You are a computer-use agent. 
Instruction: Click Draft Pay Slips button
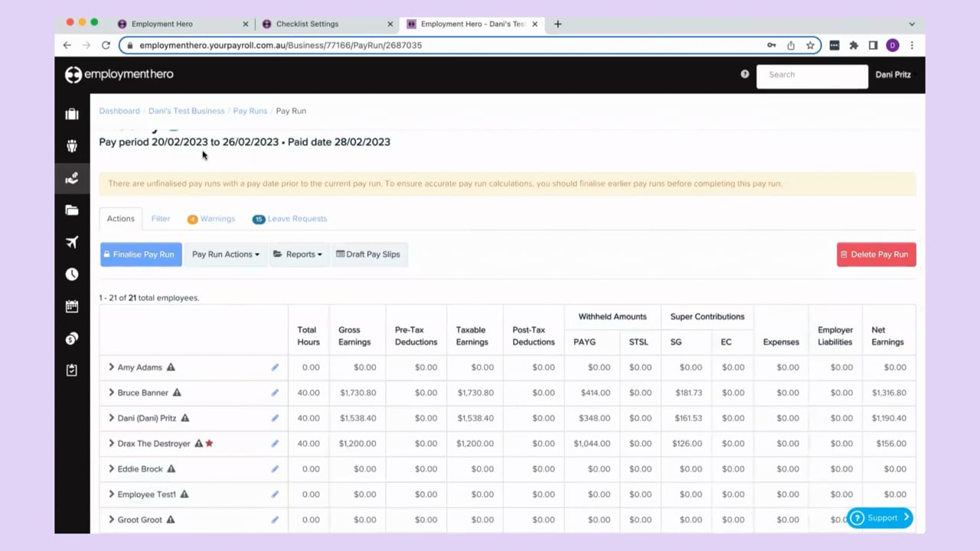pyautogui.click(x=368, y=254)
